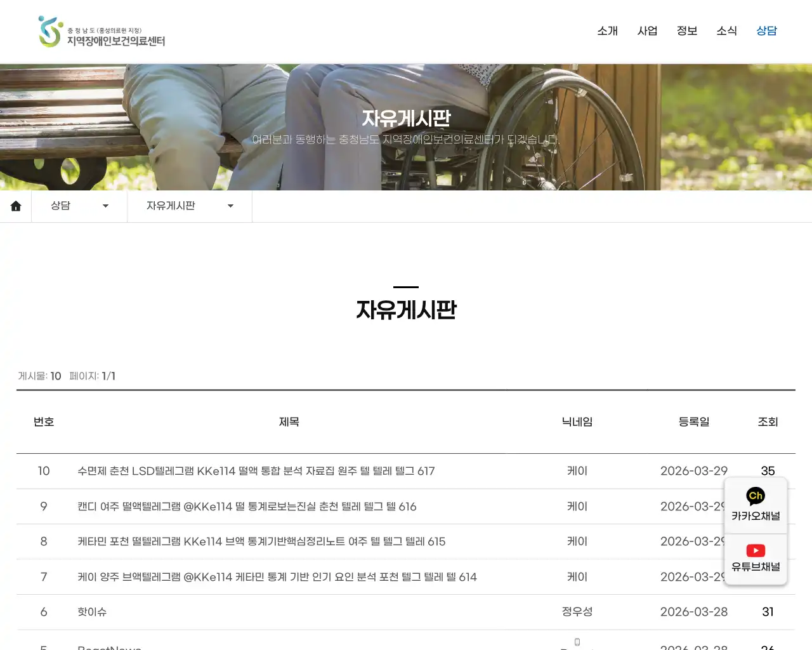
Task: Expand the 자유게시판 breadcrumb dropdown
Action: pyautogui.click(x=190, y=206)
